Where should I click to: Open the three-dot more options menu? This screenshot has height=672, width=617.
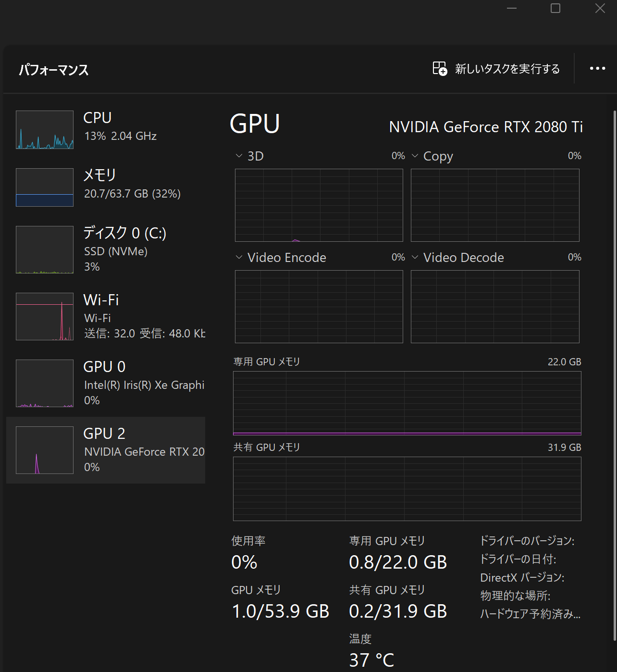[x=597, y=69]
